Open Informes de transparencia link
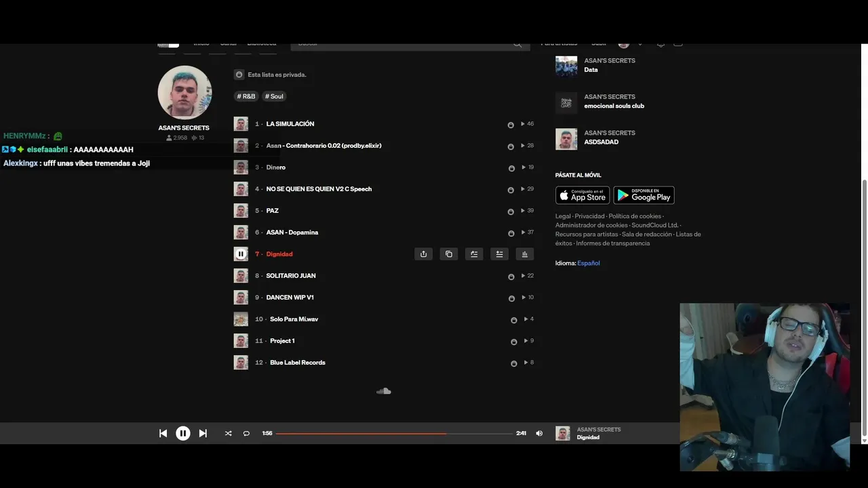Image resolution: width=868 pixels, height=488 pixels. (x=612, y=243)
